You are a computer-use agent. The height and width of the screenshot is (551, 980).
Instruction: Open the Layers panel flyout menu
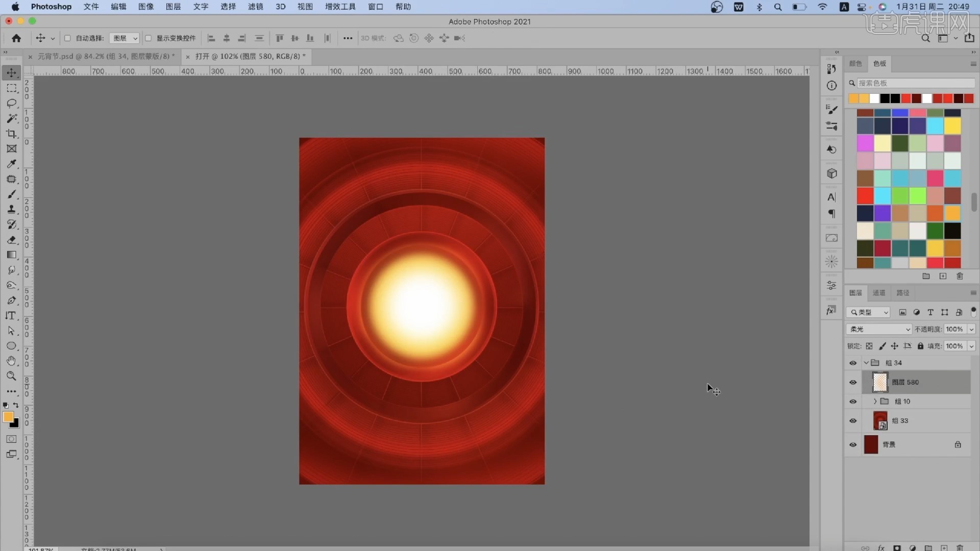(x=973, y=293)
